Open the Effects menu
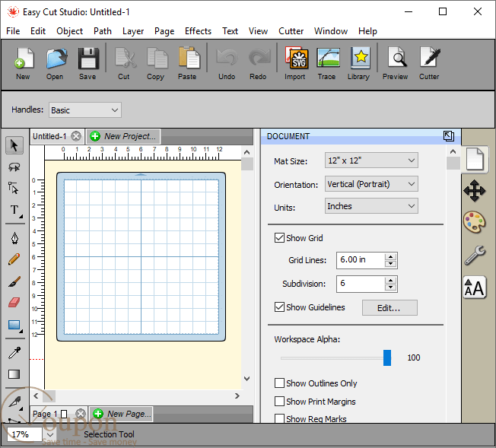Viewport: 496px width, 448px height. (198, 31)
